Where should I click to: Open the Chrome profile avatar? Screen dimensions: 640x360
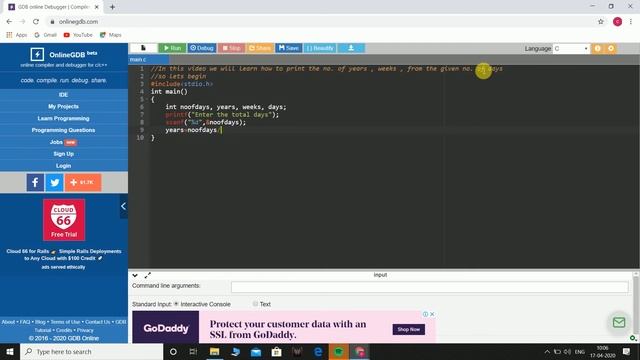(x=618, y=22)
